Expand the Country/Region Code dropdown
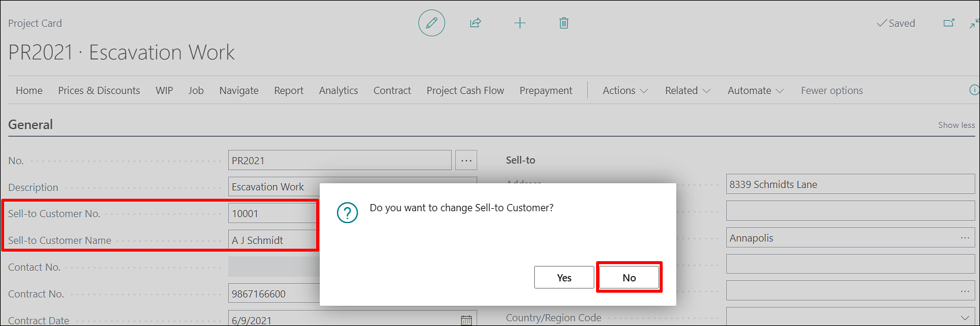 click(965, 318)
